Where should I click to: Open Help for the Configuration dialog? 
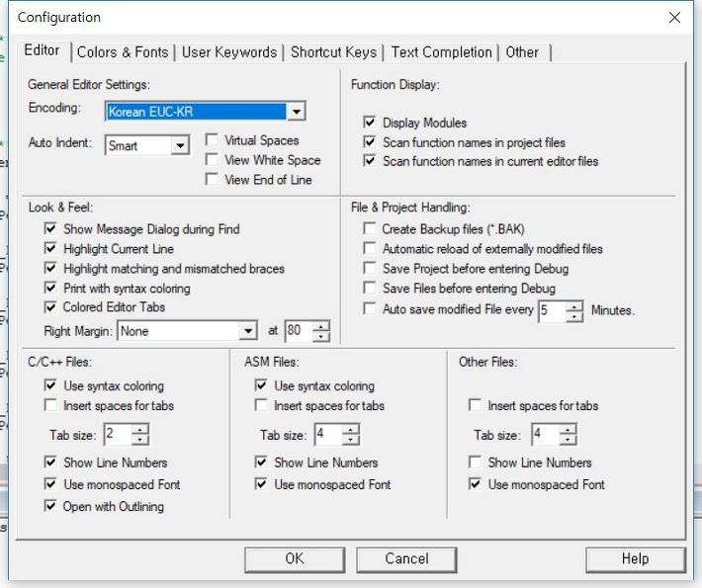pos(636,559)
